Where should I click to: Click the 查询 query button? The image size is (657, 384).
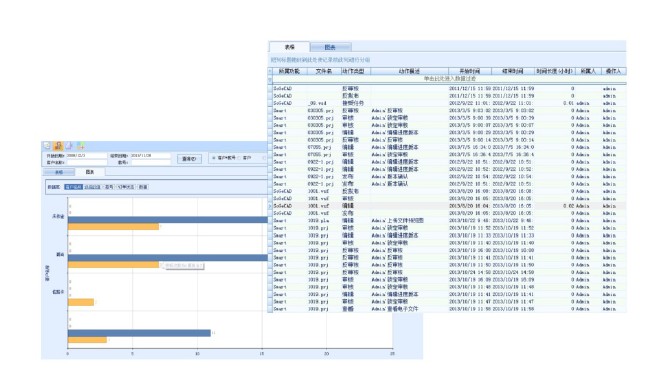(189, 159)
